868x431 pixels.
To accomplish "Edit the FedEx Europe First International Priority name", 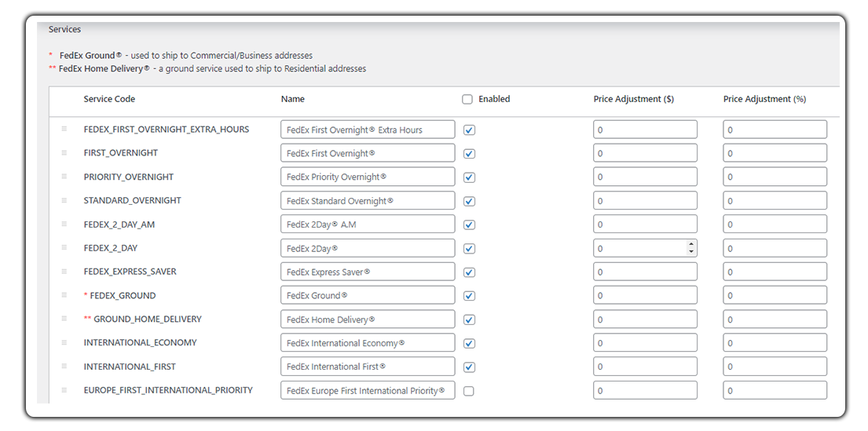I will (x=368, y=391).
